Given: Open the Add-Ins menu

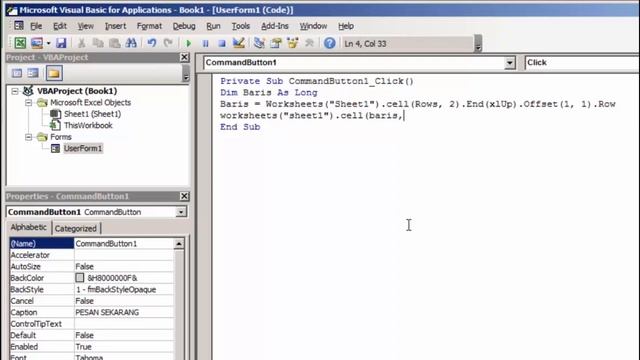Looking at the screenshot, I should (275, 26).
